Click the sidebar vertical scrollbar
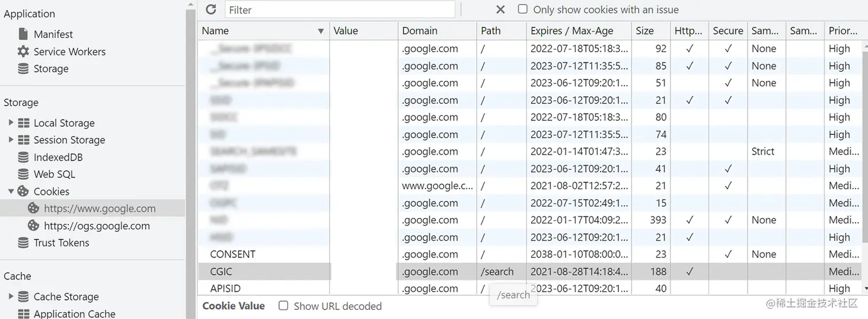This screenshot has width=868, height=319. click(x=191, y=159)
